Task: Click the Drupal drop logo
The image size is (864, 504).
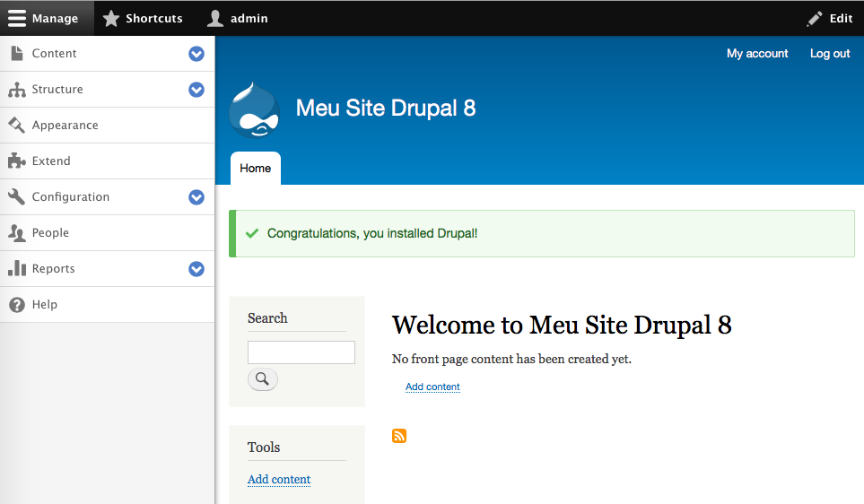Action: 254,109
